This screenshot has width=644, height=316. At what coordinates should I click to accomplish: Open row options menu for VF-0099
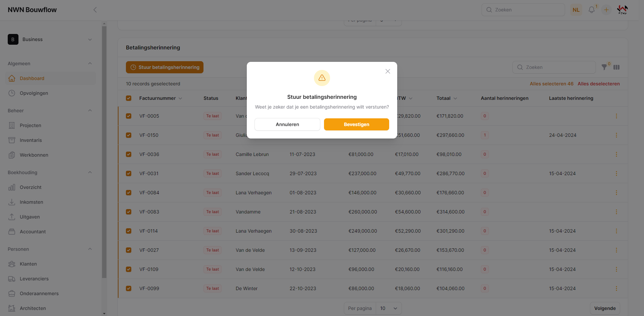pyautogui.click(x=616, y=288)
